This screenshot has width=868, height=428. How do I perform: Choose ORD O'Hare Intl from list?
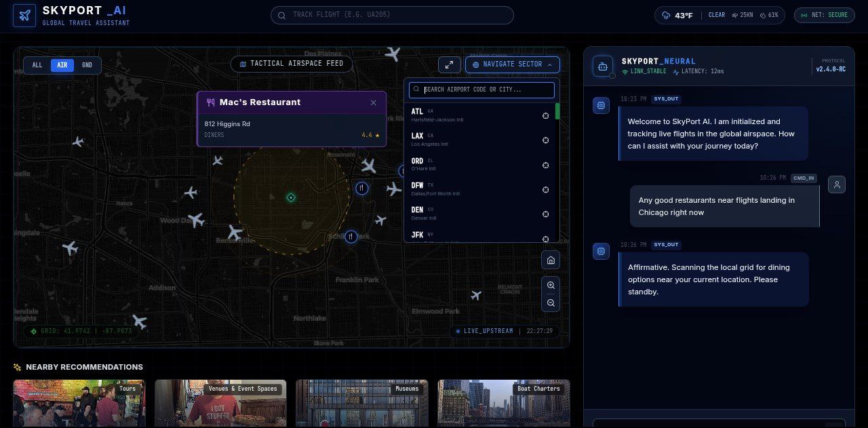click(480, 164)
